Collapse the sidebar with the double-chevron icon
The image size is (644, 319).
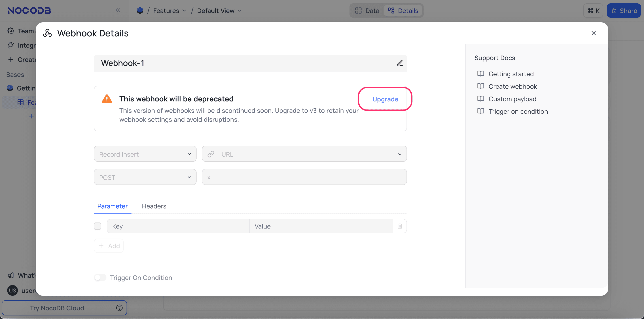coord(118,10)
